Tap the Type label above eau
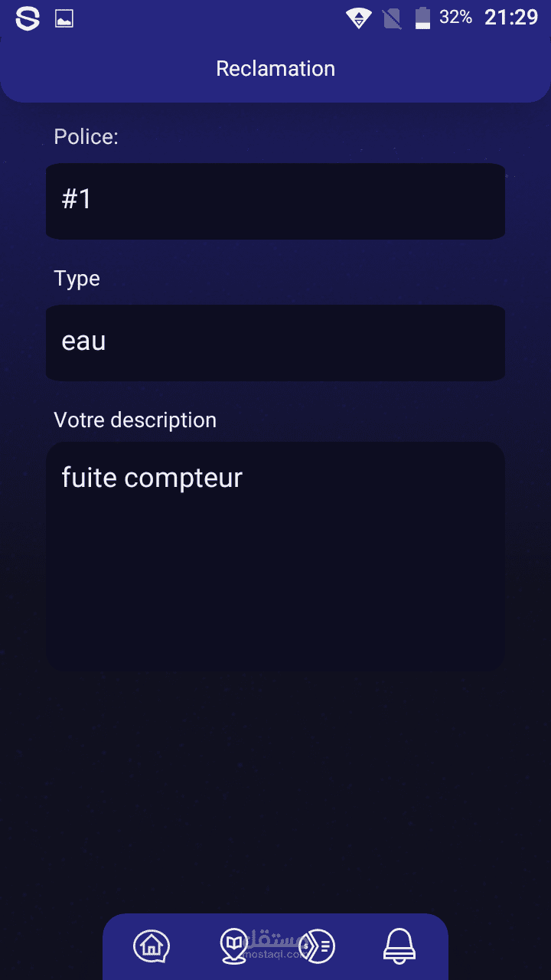 tap(77, 279)
